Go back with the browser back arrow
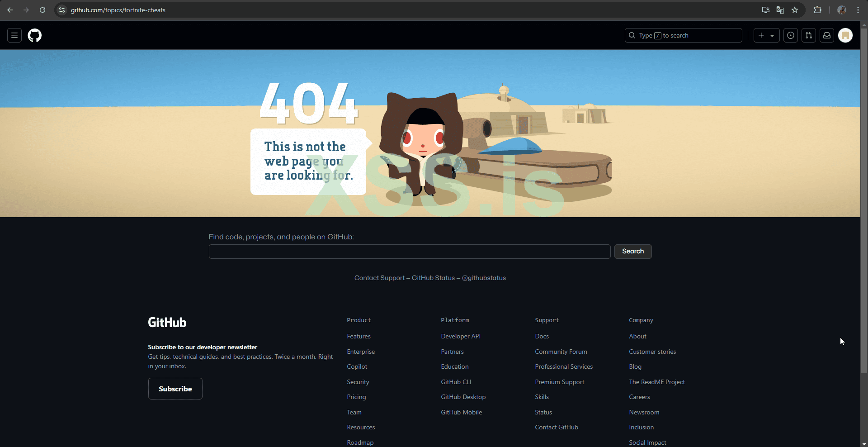The image size is (868, 447). [10, 10]
